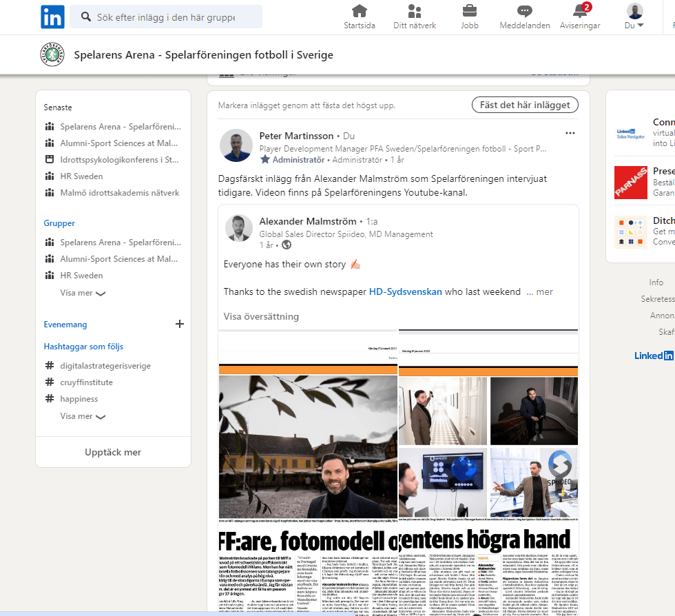675x616 pixels.
Task: Add event with the plus icon
Action: [x=179, y=324]
